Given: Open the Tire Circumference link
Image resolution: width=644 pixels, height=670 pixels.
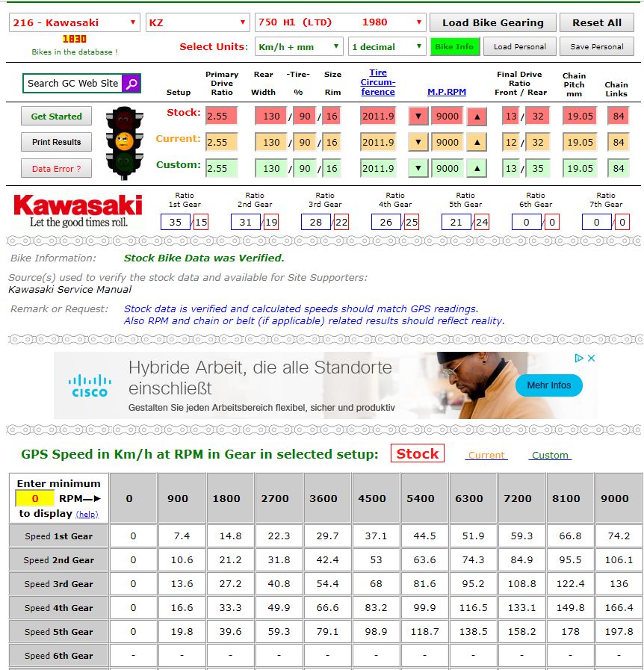Looking at the screenshot, I should click(x=378, y=83).
